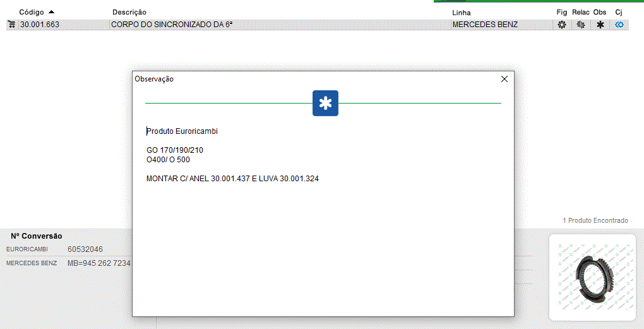Click the Fig column header
Screen dimensions: 644x329
click(561, 12)
